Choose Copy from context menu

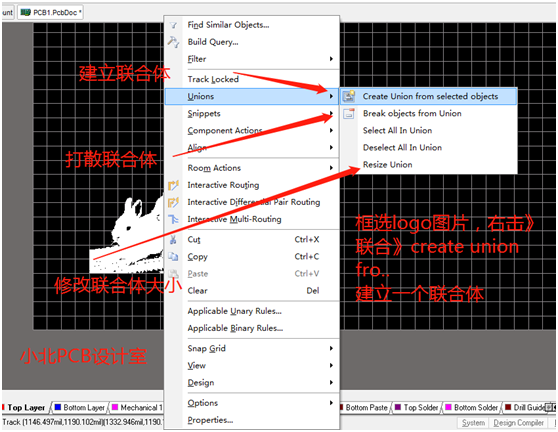pos(252,257)
